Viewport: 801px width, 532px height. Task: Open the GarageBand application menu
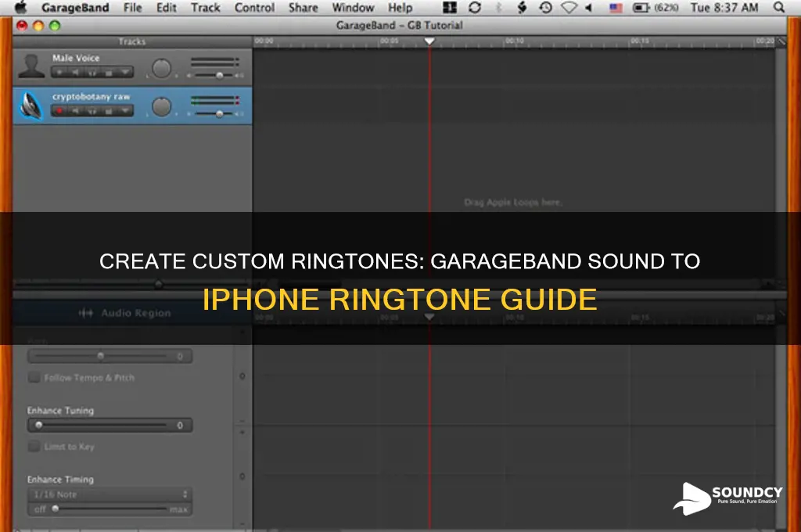(x=75, y=8)
